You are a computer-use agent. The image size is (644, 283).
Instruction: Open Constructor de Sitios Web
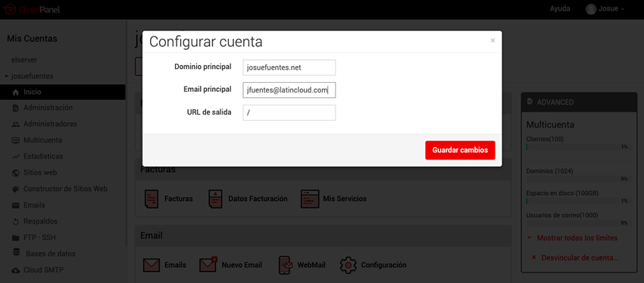(65, 189)
